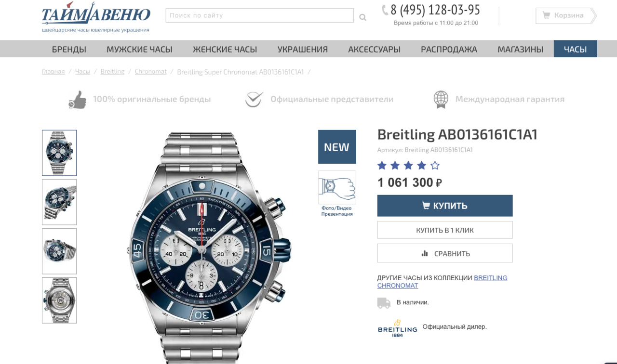Click КУПИТЬ В 1 КЛИК button
This screenshot has height=364, width=617.
445,230
